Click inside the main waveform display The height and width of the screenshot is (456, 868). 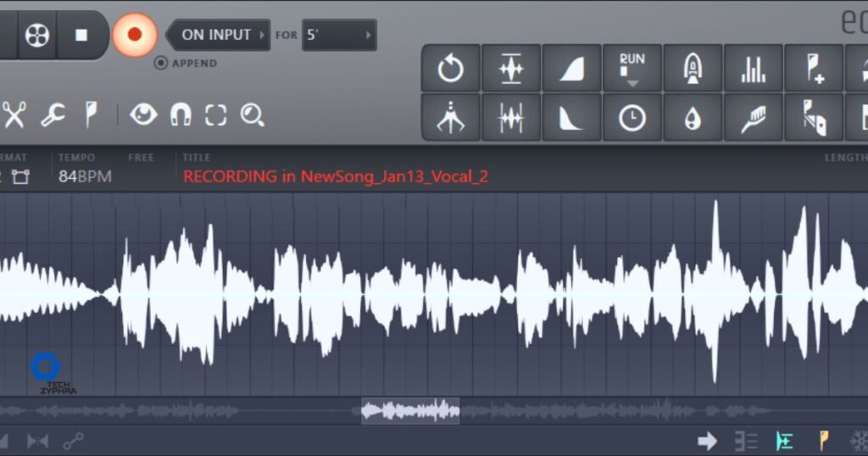tap(434, 294)
